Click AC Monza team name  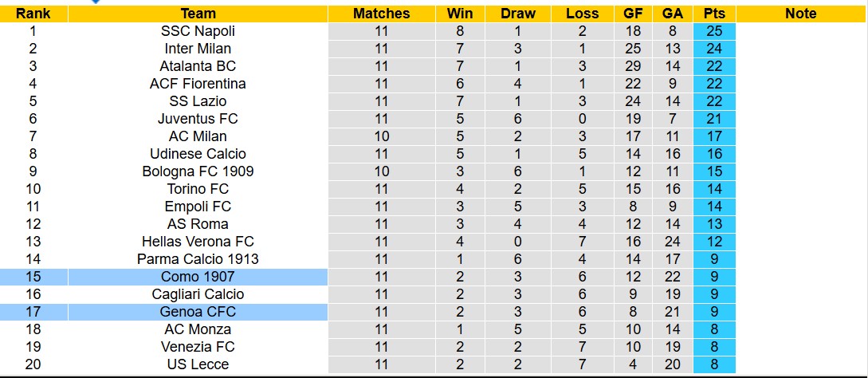coord(198,329)
